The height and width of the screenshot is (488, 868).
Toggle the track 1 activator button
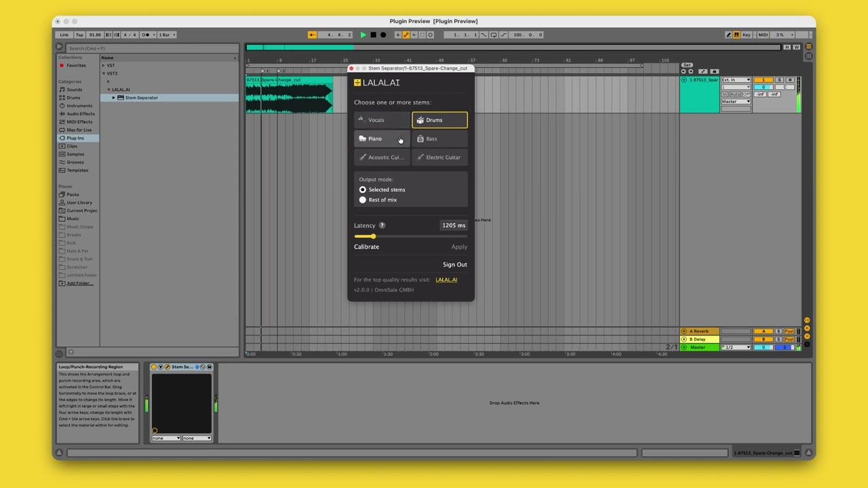[x=764, y=80]
